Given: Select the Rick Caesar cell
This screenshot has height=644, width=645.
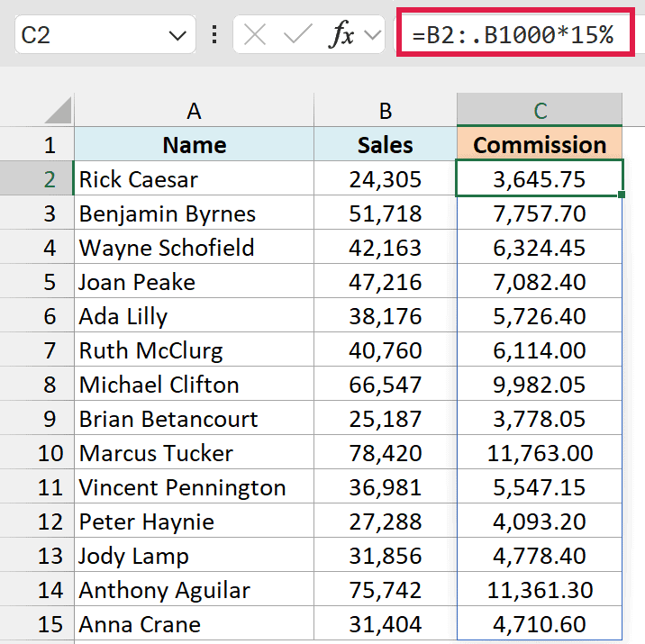Looking at the screenshot, I should point(195,178).
